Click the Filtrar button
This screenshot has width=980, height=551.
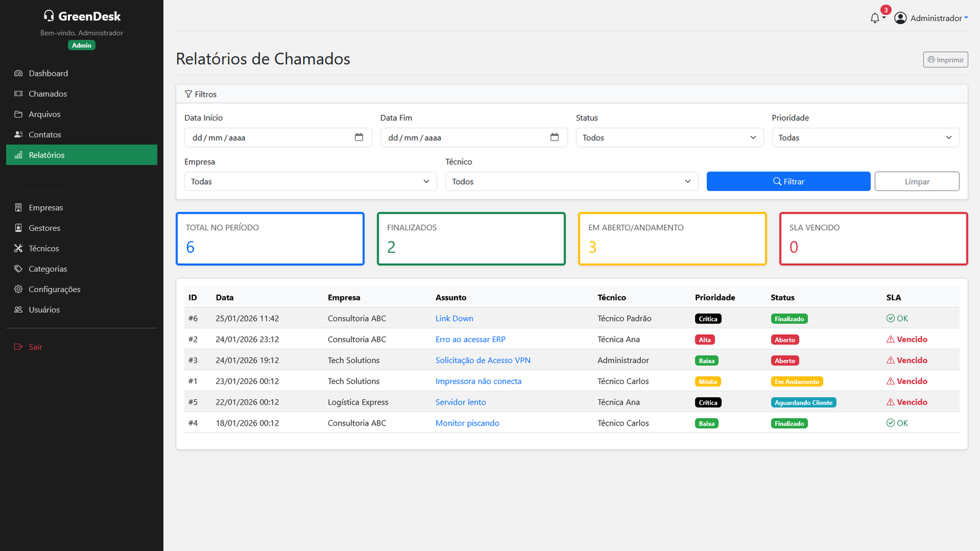pyautogui.click(x=788, y=181)
